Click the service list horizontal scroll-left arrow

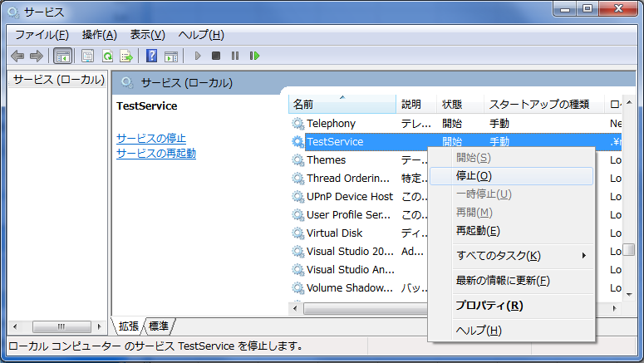tap(295, 308)
